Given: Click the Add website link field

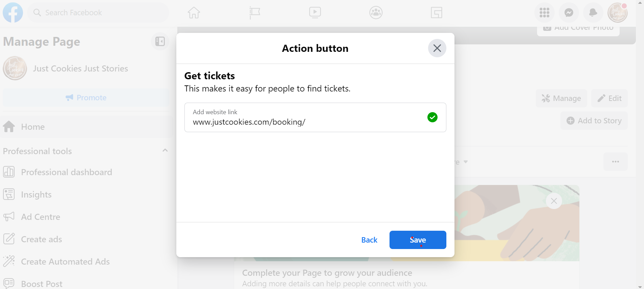Looking at the screenshot, I should (x=315, y=117).
